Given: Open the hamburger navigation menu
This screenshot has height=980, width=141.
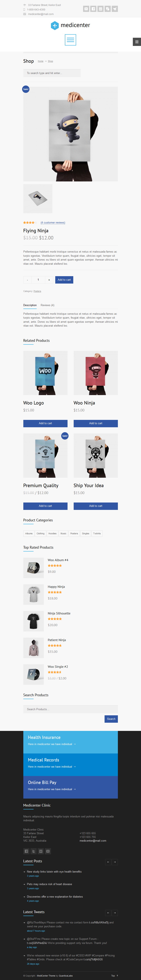Looking at the screenshot, I should pos(70,40).
